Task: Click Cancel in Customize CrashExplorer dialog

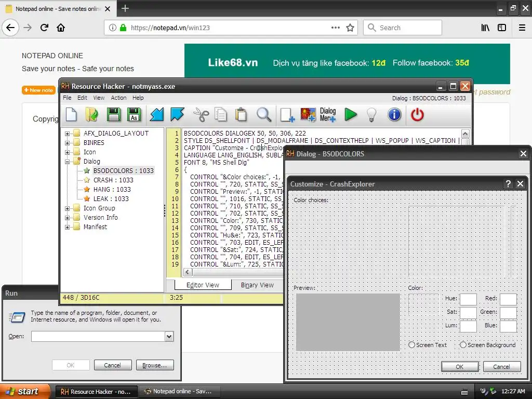Action: pyautogui.click(x=501, y=366)
